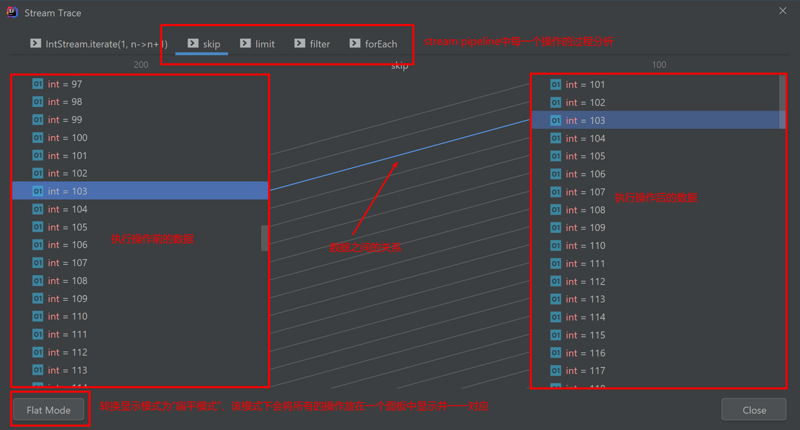Click the forEach tab arrow icon
800x430 pixels.
tap(355, 43)
